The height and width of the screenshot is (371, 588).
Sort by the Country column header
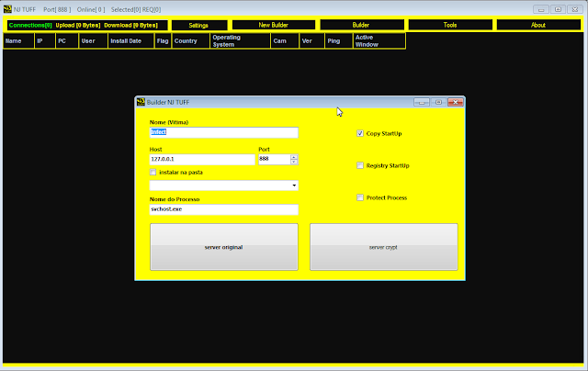coord(191,40)
